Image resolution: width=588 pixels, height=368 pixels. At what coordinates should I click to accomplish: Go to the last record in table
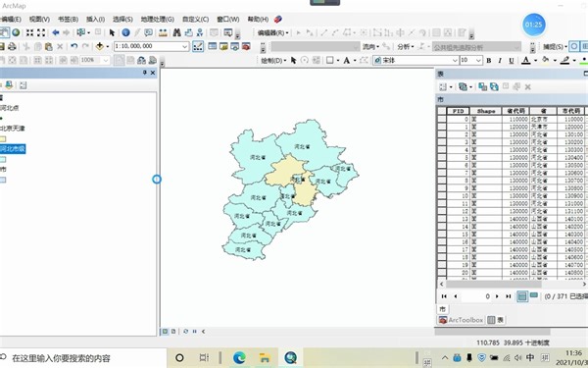click(x=508, y=296)
